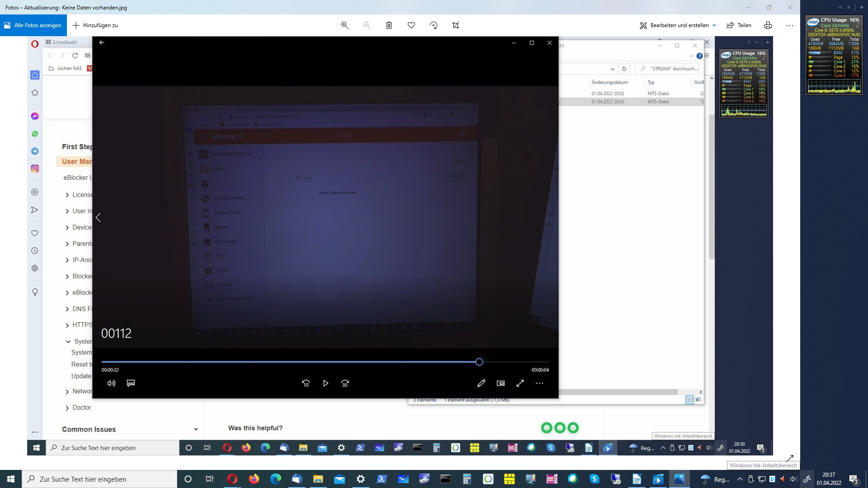Mark photo as favorite with heart icon
This screenshot has height=488, width=868.
click(411, 25)
